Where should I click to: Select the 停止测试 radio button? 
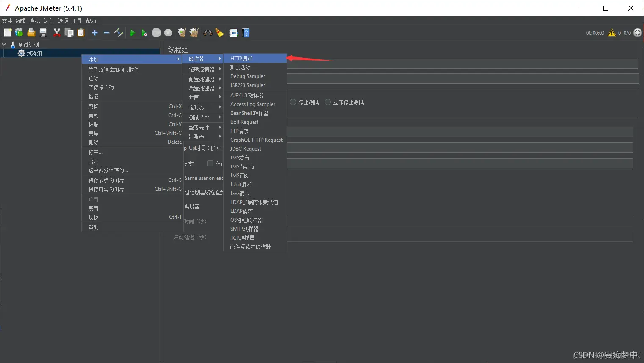293,102
